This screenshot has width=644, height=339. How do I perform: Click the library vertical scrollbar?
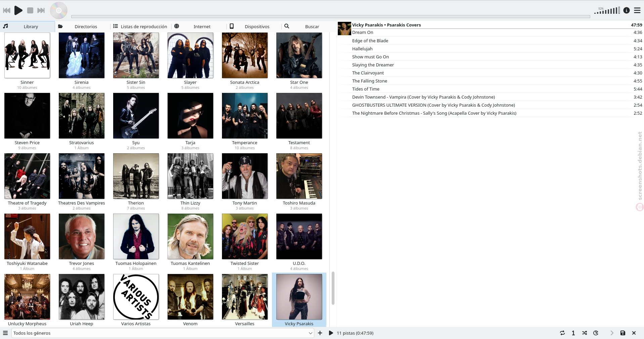(x=333, y=288)
